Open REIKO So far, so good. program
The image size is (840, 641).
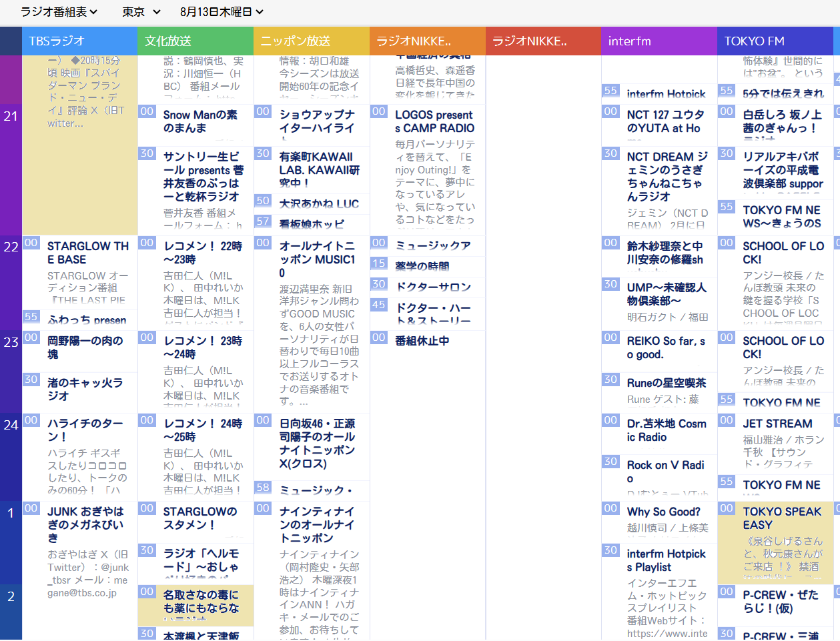[x=666, y=348]
